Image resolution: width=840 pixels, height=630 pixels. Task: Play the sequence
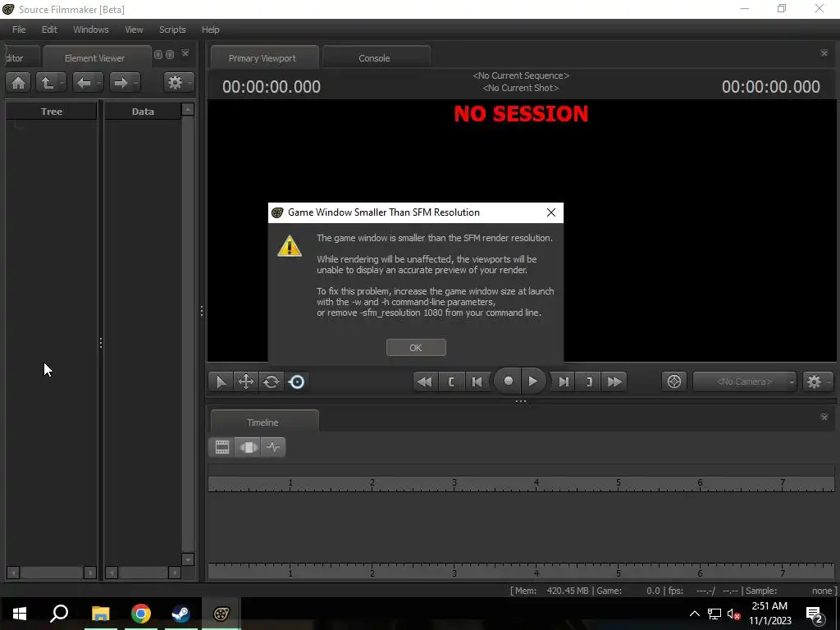pyautogui.click(x=533, y=381)
